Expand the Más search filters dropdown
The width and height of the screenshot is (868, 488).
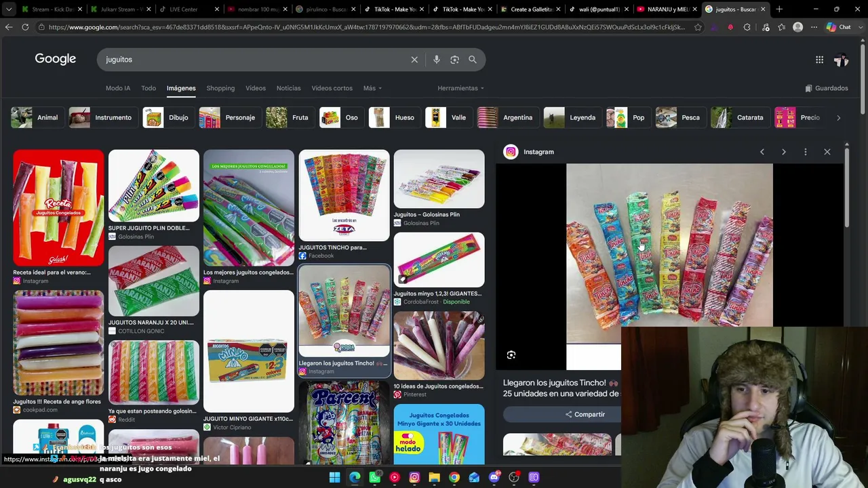tap(372, 88)
